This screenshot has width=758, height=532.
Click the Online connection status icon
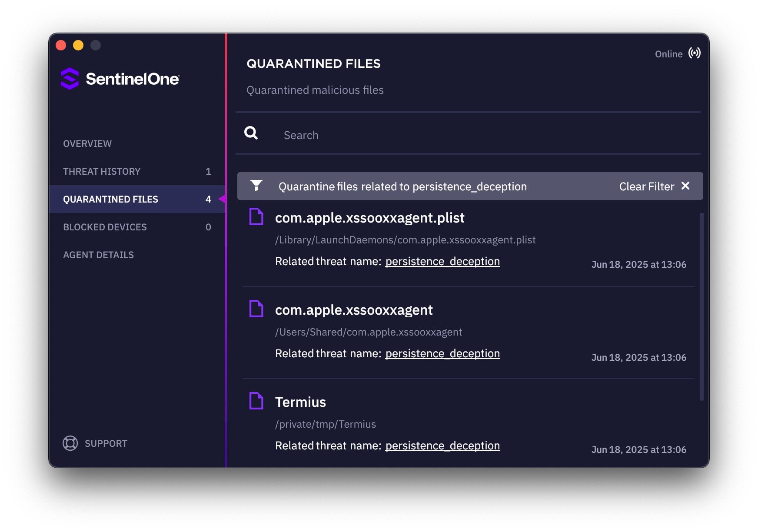point(694,53)
